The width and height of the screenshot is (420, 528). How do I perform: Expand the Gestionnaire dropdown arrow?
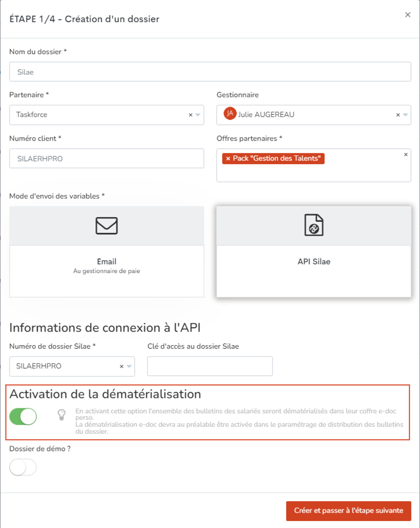pyautogui.click(x=405, y=115)
